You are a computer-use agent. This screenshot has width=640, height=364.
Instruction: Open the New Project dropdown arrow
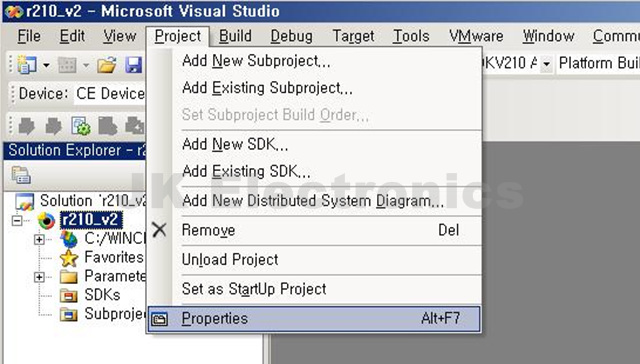point(46,65)
